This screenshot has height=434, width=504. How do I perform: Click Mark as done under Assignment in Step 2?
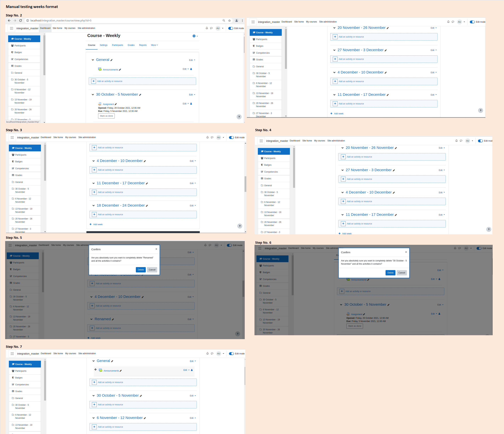tap(106, 116)
